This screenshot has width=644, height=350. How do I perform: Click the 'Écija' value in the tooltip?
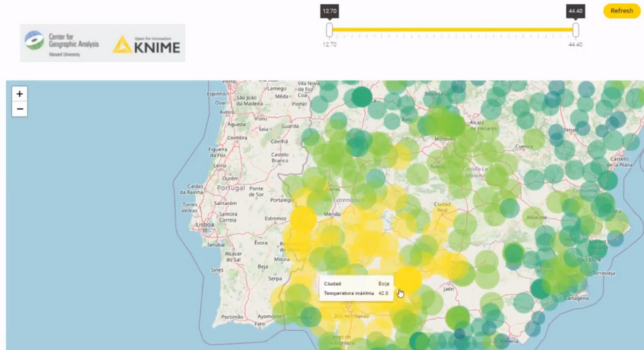click(x=384, y=284)
